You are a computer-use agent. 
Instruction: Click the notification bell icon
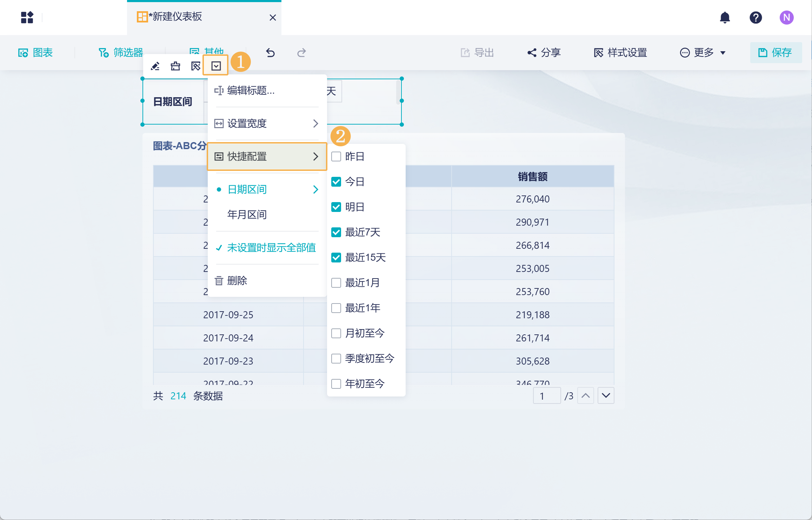click(x=725, y=18)
